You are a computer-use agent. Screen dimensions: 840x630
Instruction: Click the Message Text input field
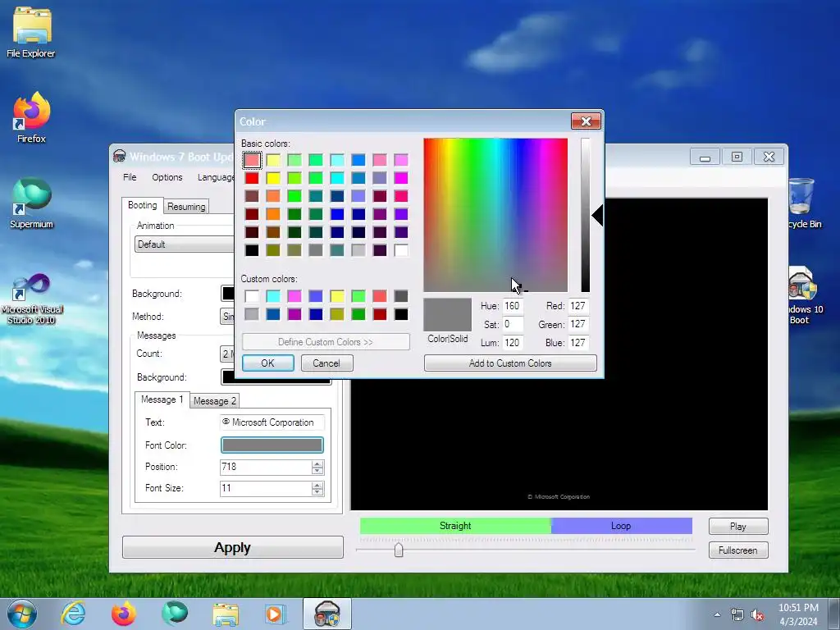[272, 422]
